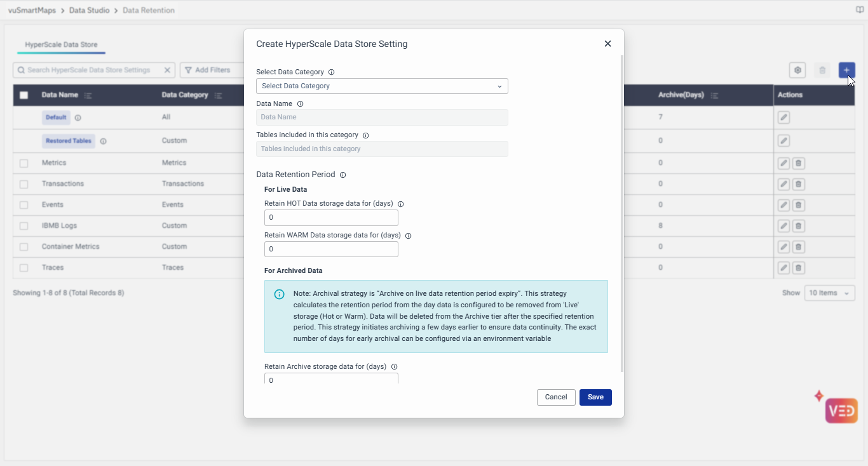
Task: Select the Container Metrics row checkbox
Action: [x=24, y=247]
